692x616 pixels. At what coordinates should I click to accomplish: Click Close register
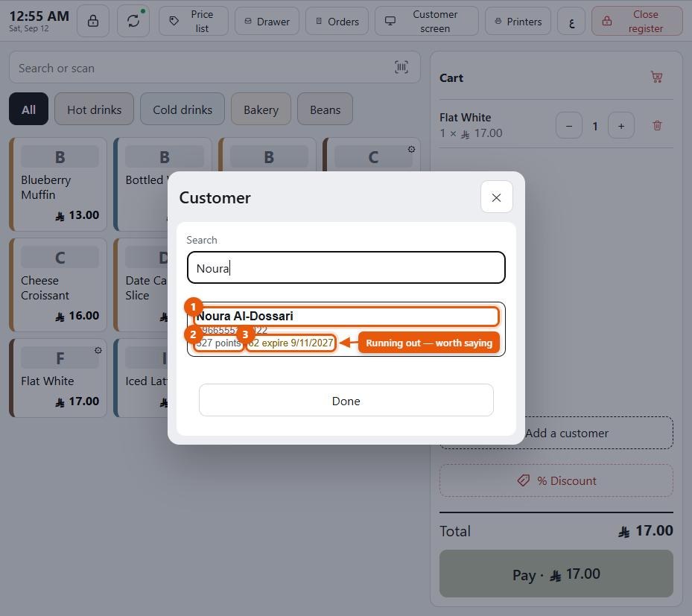(x=637, y=21)
